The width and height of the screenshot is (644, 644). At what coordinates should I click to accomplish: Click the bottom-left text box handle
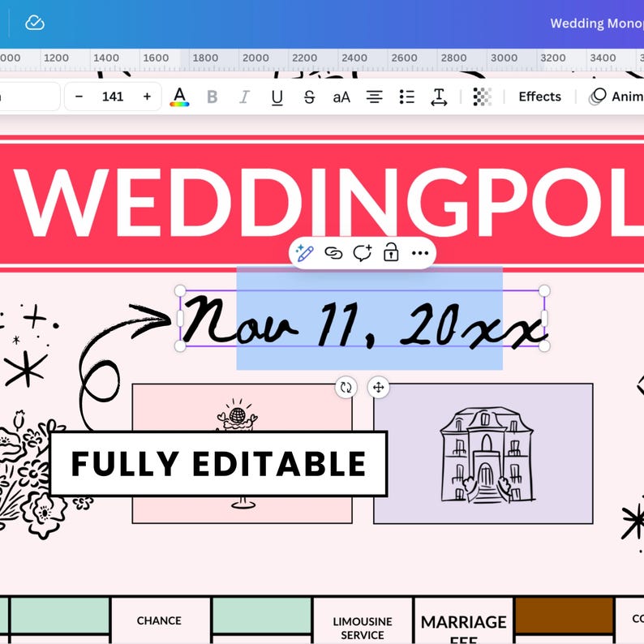pos(180,346)
